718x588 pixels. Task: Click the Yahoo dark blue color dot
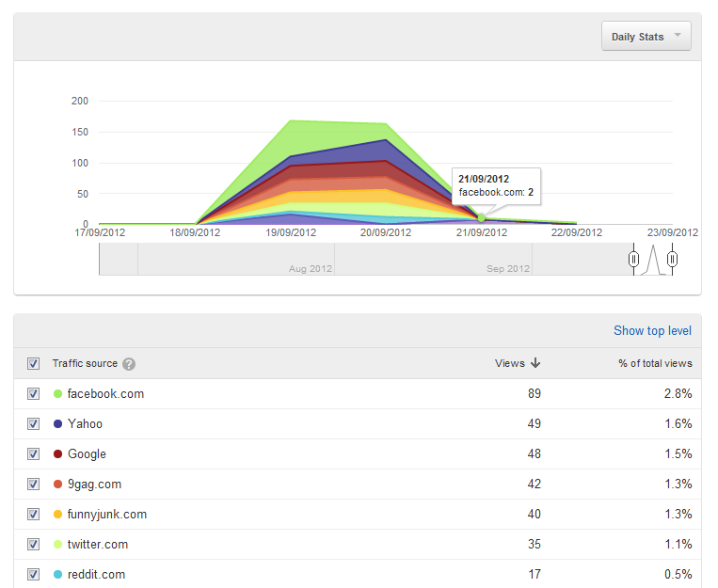[x=57, y=424]
